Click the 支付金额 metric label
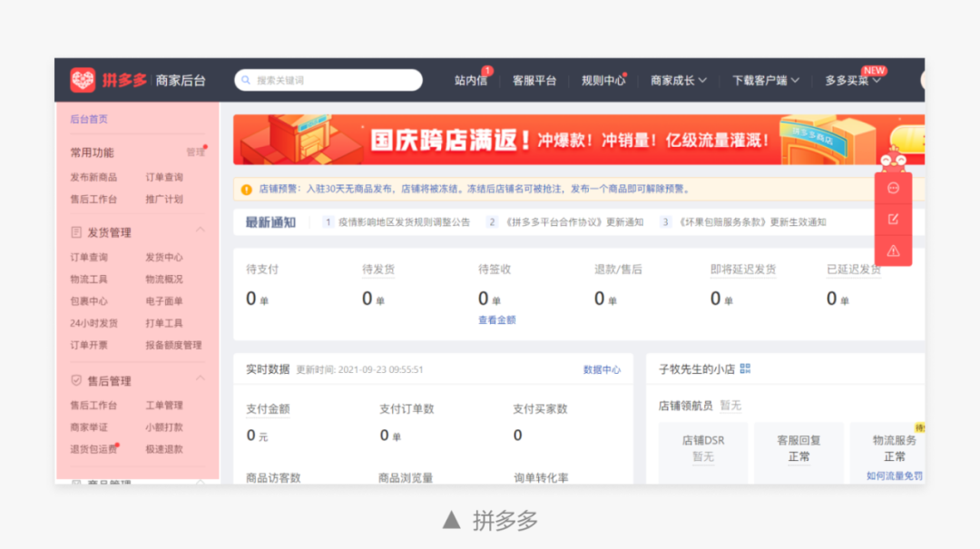The height and width of the screenshot is (549, 980). (x=268, y=409)
